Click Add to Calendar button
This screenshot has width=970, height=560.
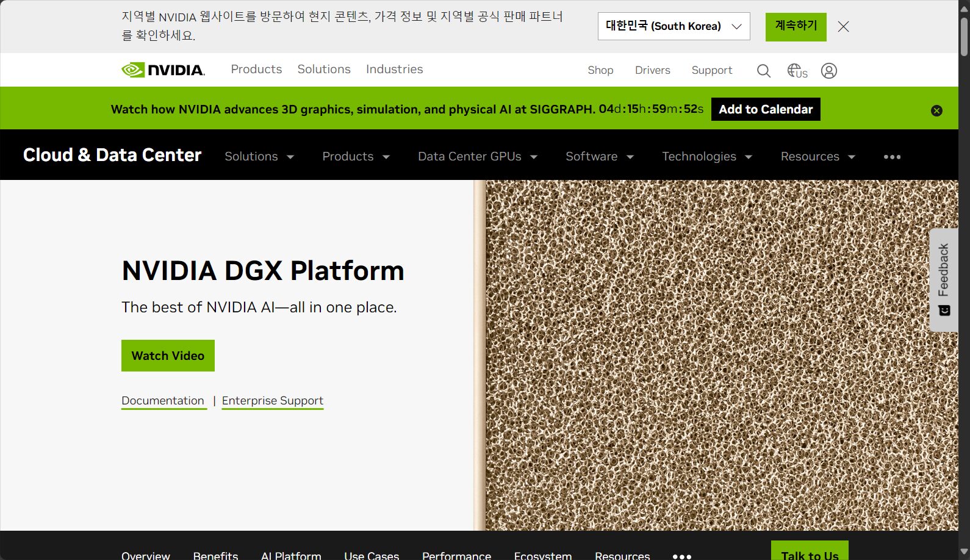pos(766,109)
